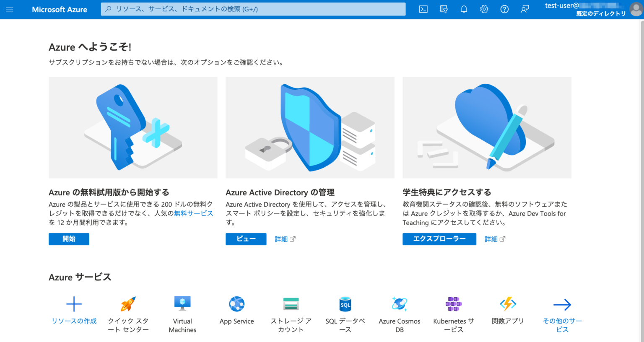Open the Cloud Shell terminal icon
Viewport: 644px width, 342px height.
tap(423, 9)
